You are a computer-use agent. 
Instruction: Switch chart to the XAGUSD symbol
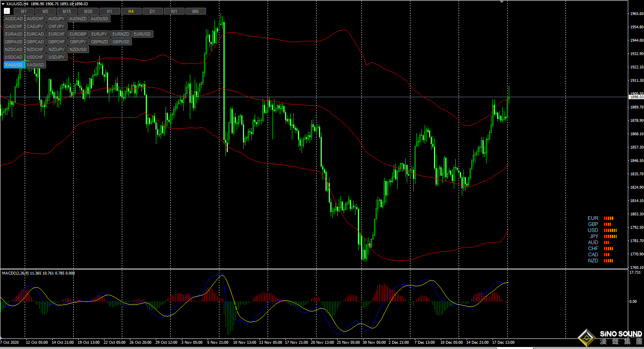tap(36, 65)
